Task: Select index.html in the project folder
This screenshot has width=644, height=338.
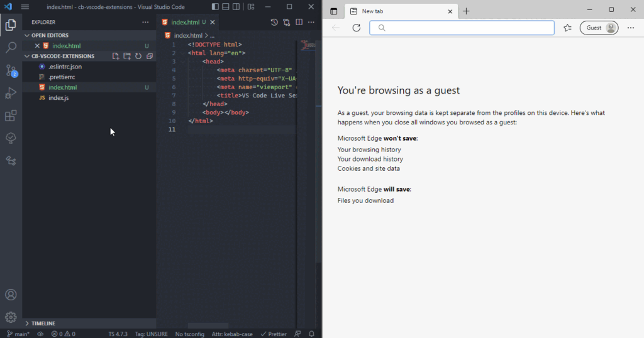Action: click(x=89, y=87)
